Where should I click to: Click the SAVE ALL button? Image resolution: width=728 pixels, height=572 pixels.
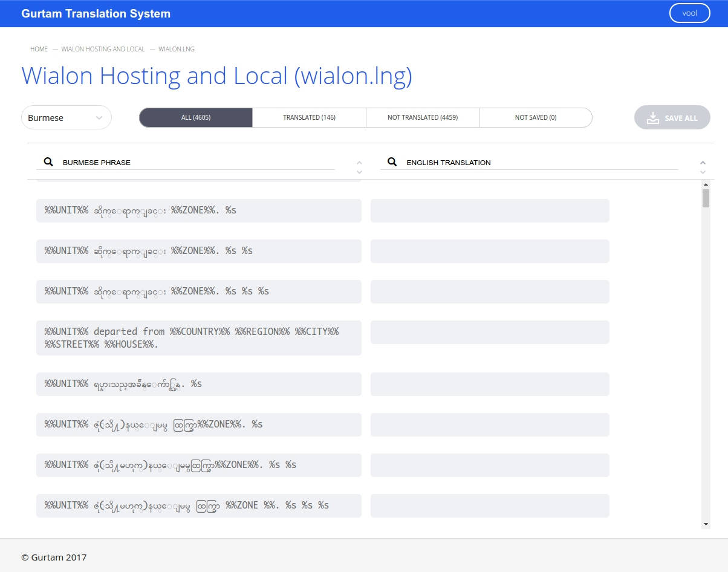point(672,117)
